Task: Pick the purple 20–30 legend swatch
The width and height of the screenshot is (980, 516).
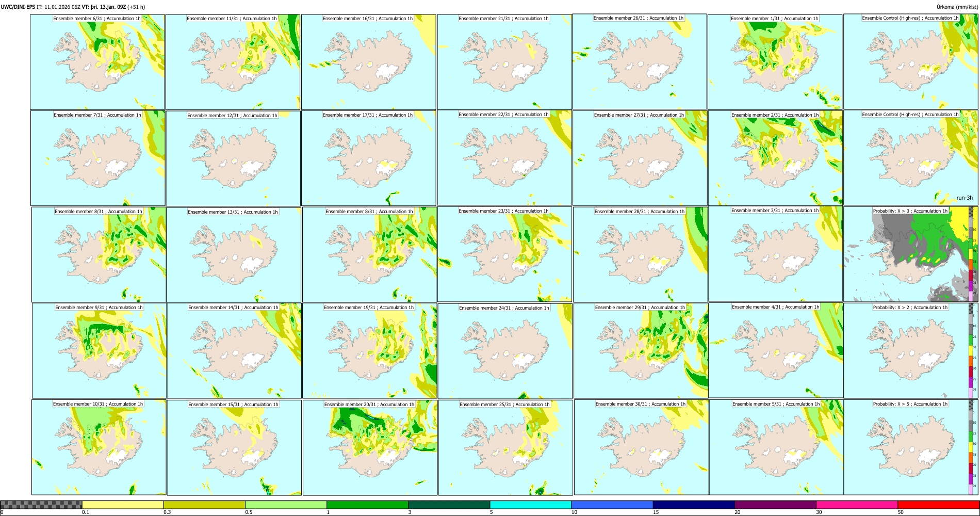Action: [x=775, y=505]
